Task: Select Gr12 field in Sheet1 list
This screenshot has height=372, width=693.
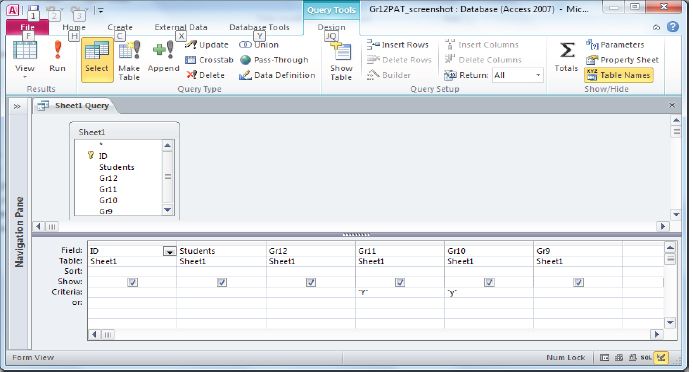Action: pyautogui.click(x=108, y=178)
